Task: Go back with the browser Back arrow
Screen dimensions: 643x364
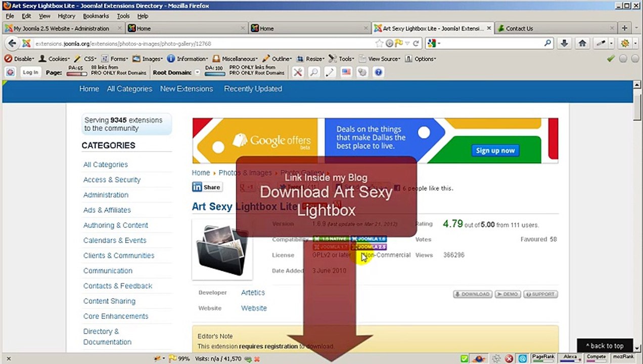Action: click(x=12, y=43)
